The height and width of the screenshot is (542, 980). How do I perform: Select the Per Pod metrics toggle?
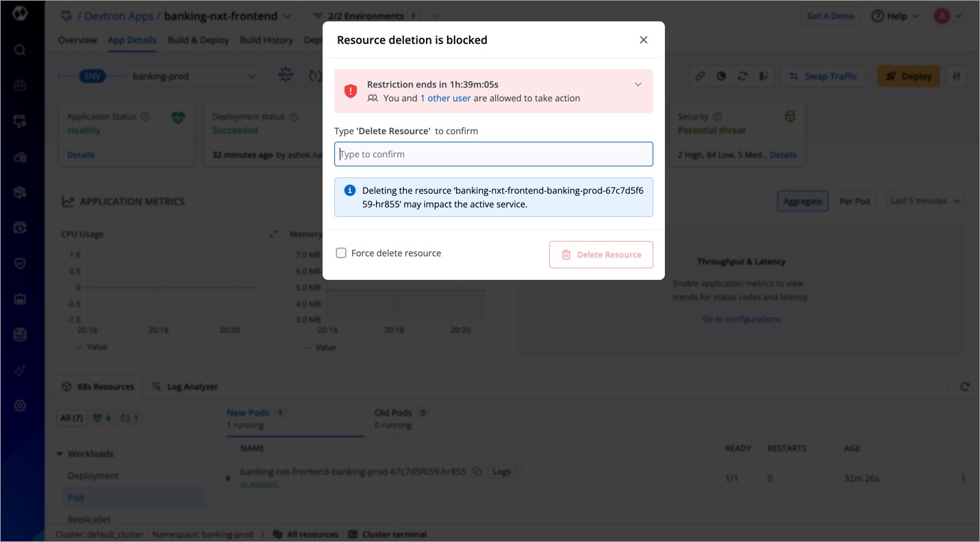point(854,201)
